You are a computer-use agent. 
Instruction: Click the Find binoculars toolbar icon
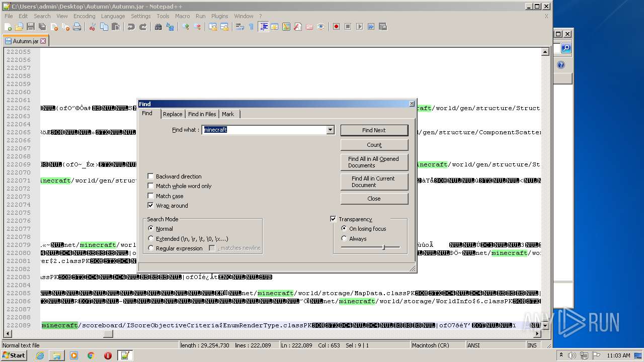(x=158, y=27)
